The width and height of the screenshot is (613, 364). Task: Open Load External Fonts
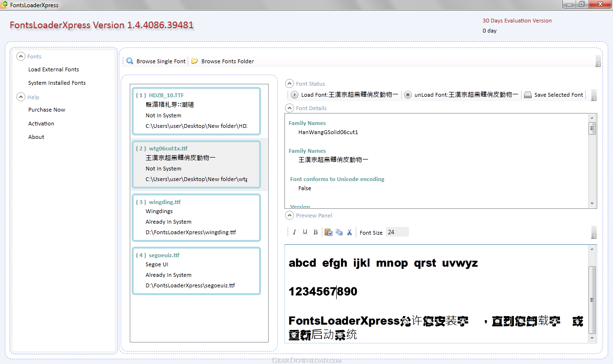click(54, 69)
